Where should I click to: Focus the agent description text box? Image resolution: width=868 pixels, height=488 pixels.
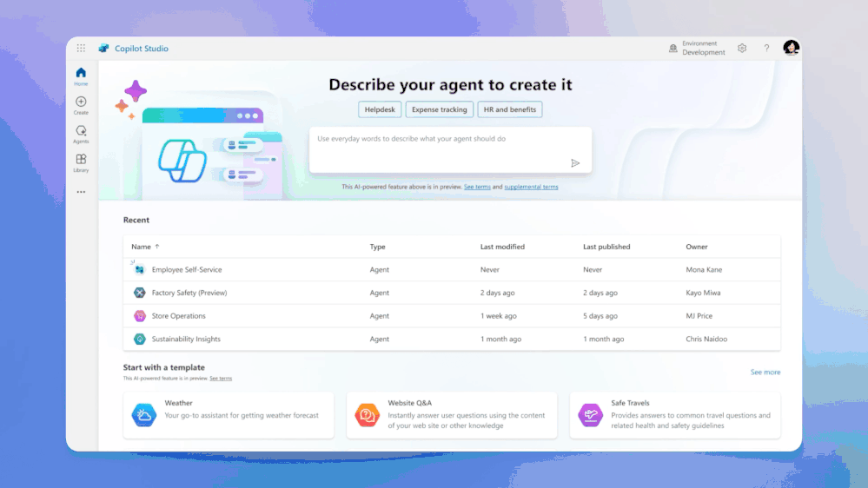pyautogui.click(x=450, y=150)
